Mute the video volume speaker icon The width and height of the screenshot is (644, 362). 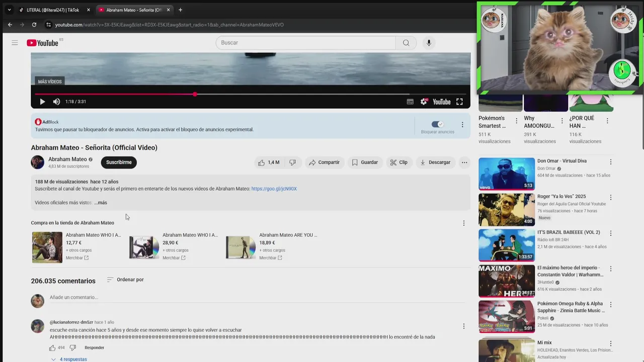click(56, 102)
